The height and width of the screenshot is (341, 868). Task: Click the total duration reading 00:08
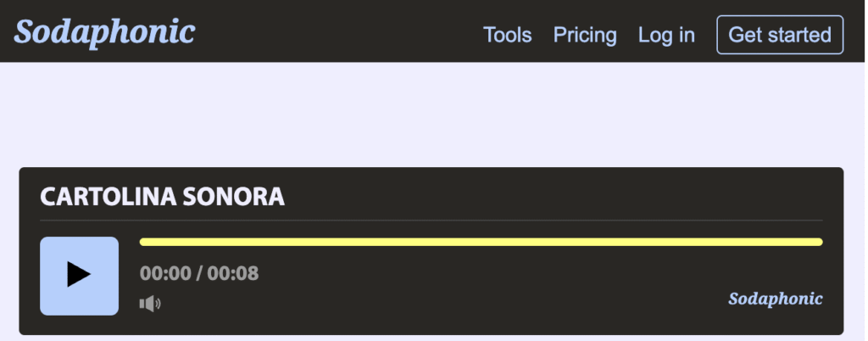click(x=233, y=273)
